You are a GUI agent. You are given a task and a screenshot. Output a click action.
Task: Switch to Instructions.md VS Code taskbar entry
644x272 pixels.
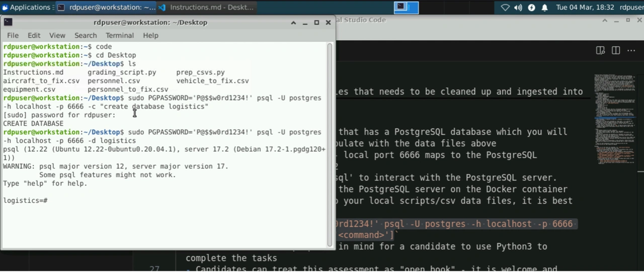coord(206,7)
